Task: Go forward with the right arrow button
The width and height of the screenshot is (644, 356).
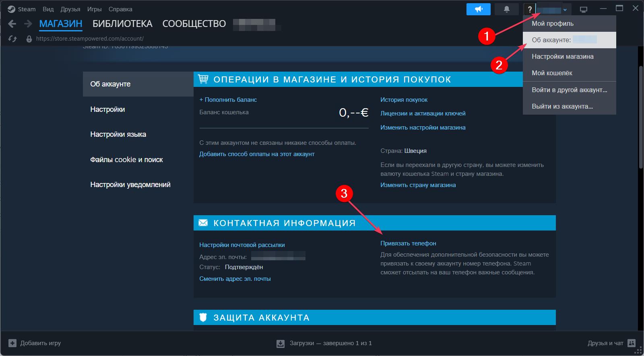Action: [x=28, y=24]
